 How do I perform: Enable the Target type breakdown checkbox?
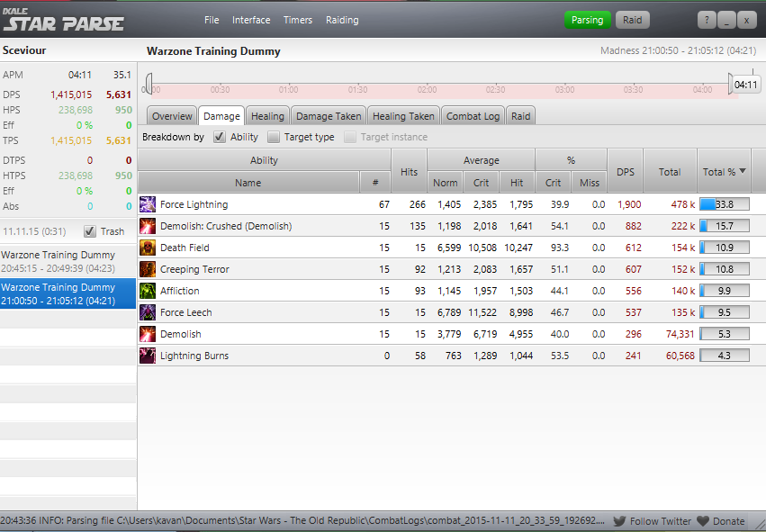tap(274, 137)
